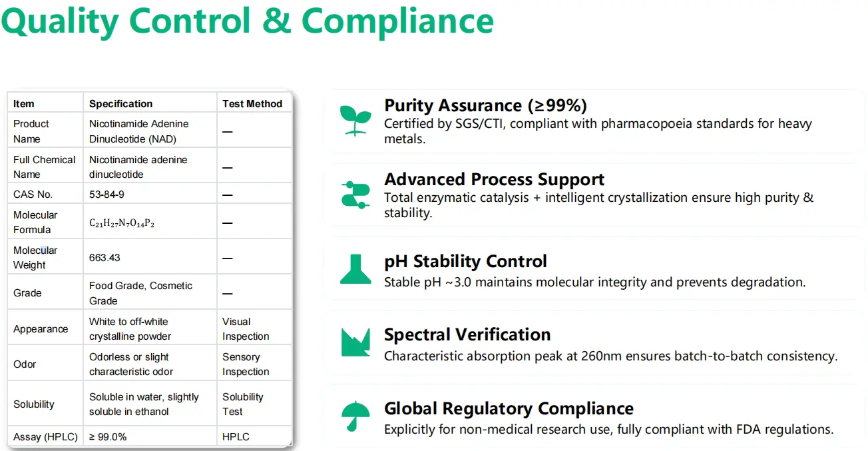
Task: Select the Purity Assurance (≥99%) heading
Action: 485,105
